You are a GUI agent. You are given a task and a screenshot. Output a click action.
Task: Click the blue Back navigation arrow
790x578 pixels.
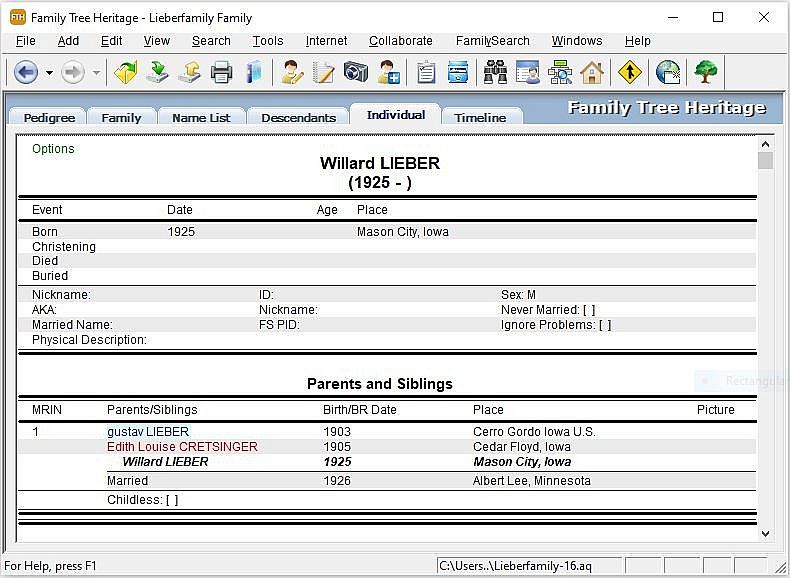point(25,72)
